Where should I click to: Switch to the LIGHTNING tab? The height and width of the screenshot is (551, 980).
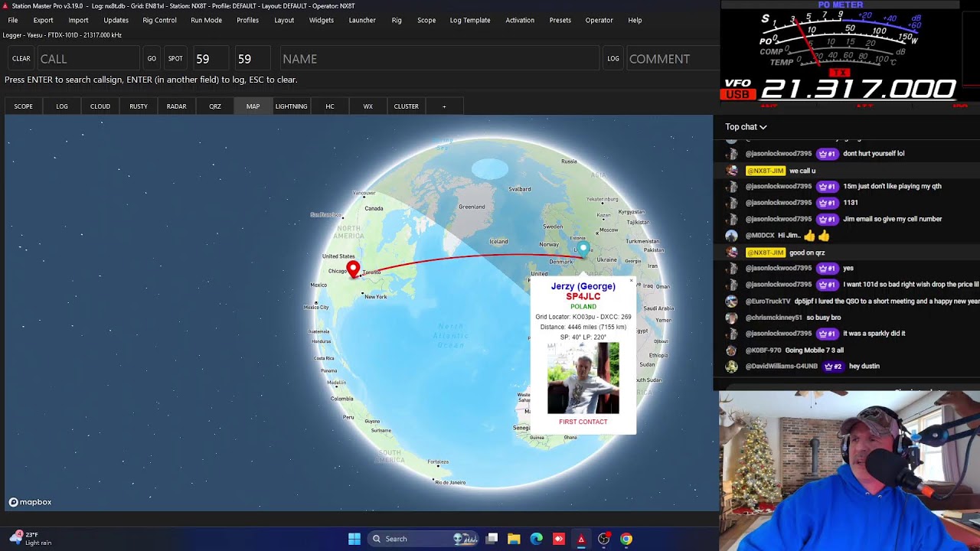[x=292, y=106]
